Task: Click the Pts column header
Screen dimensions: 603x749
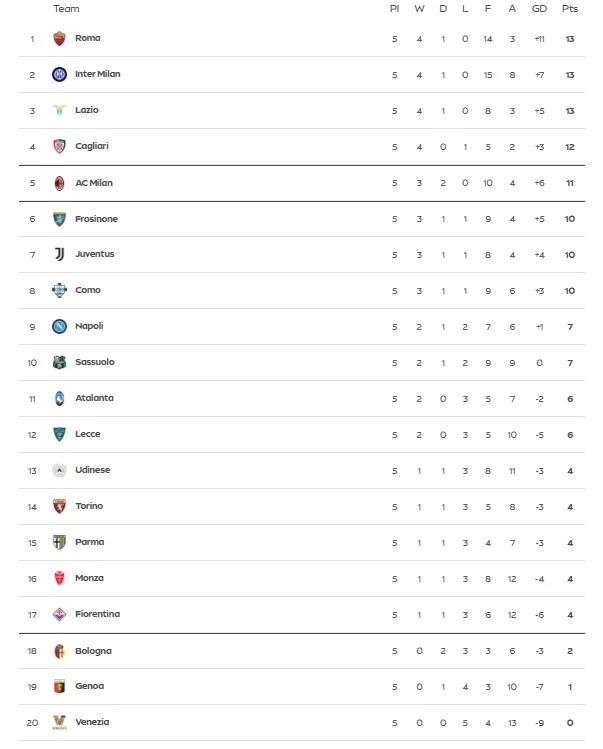Action: coord(570,9)
